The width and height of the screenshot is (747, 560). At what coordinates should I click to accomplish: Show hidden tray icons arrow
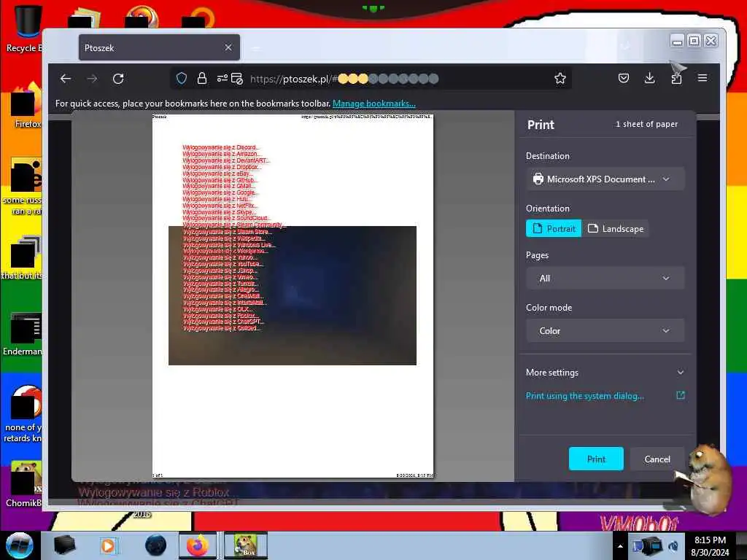click(620, 546)
